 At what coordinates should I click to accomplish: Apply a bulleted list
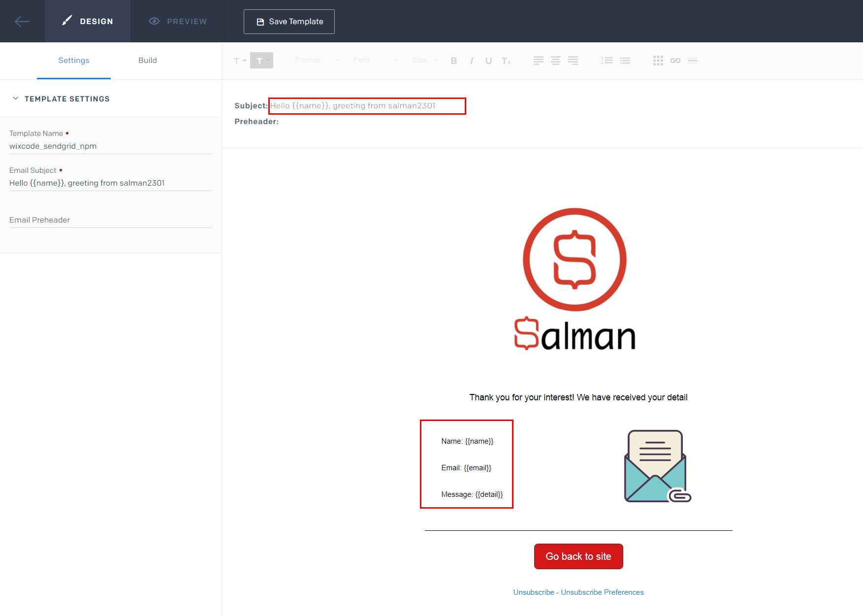pyautogui.click(x=625, y=60)
